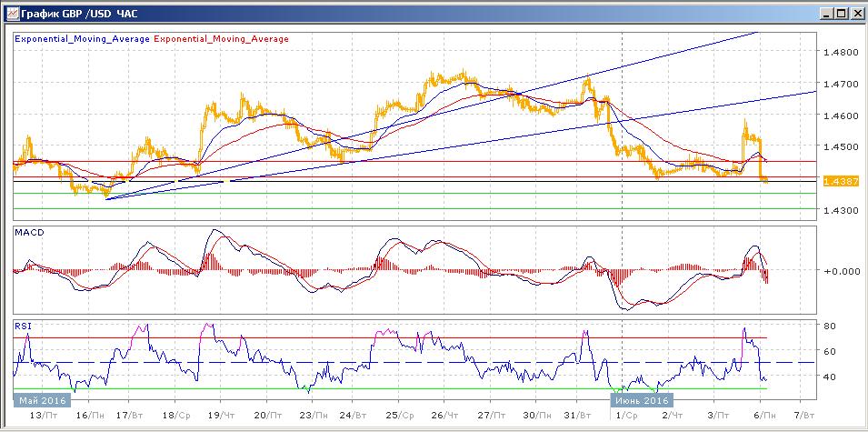This screenshot has height=432, width=868.
Task: Click the 6/Пн date on the time axis
Action: 762,414
